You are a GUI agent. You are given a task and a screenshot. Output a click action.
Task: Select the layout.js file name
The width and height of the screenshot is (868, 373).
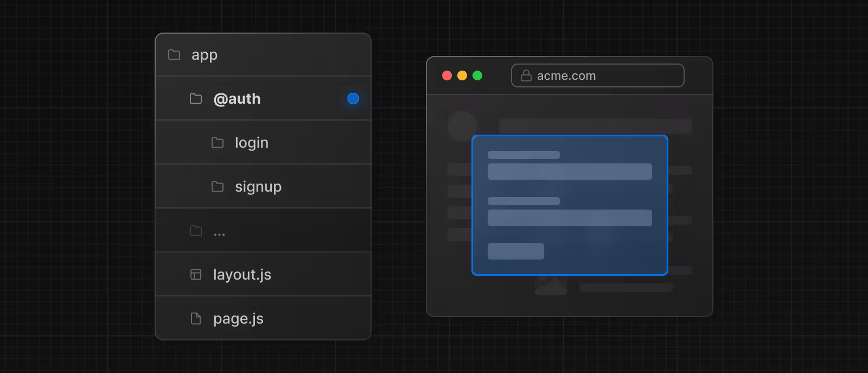[242, 275]
